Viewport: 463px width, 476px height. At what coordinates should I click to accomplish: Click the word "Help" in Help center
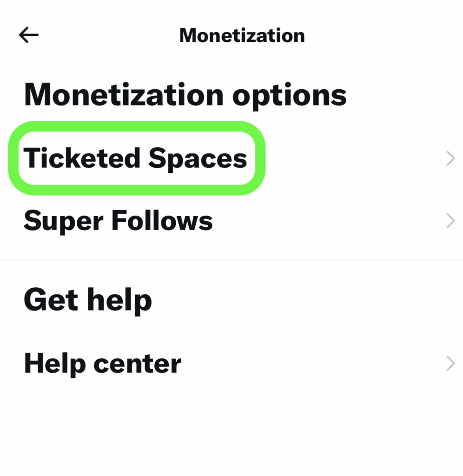click(x=55, y=364)
